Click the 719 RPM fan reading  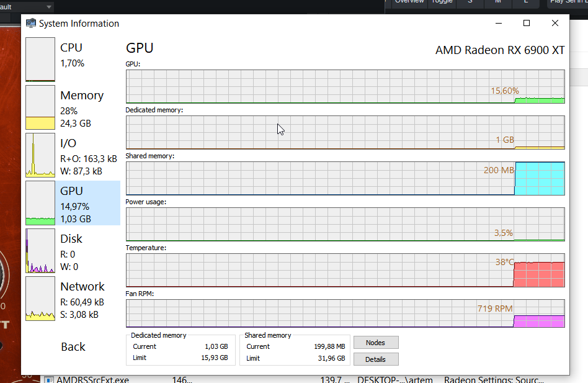click(495, 309)
